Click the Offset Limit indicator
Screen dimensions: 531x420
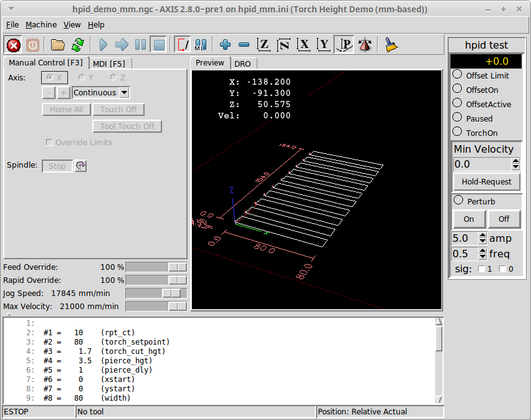coord(457,74)
